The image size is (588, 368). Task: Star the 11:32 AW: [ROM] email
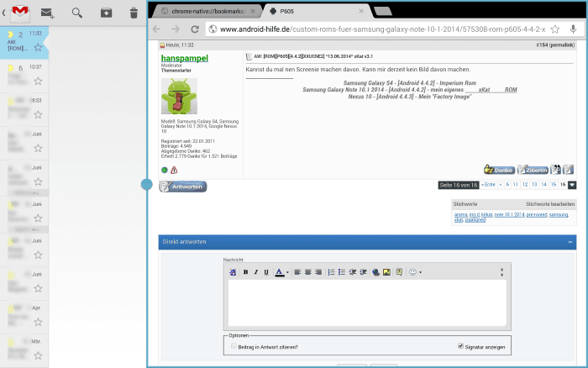[38, 47]
